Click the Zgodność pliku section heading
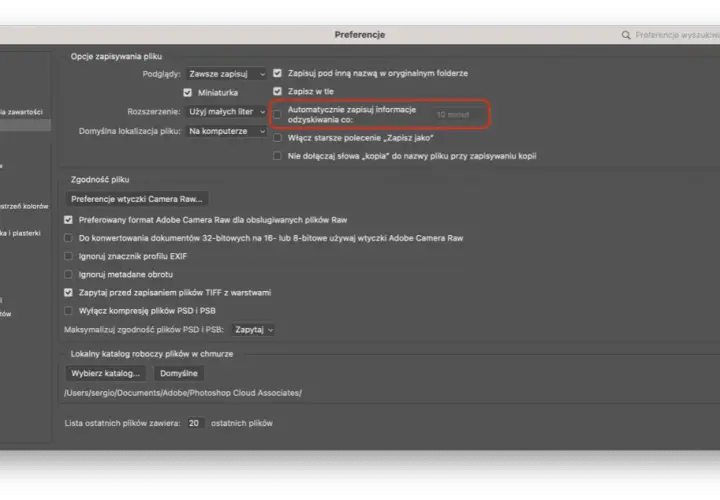 click(x=100, y=180)
